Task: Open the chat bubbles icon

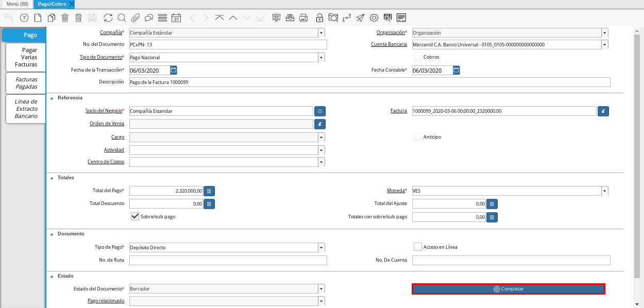Action: coord(149,18)
